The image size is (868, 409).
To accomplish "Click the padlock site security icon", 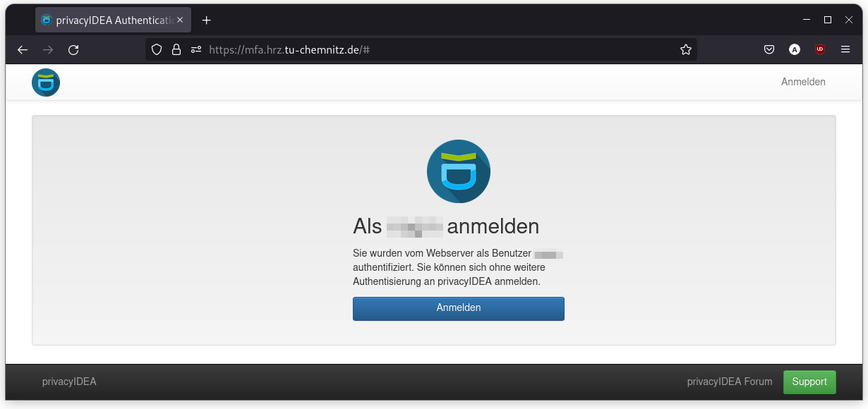I will [176, 49].
